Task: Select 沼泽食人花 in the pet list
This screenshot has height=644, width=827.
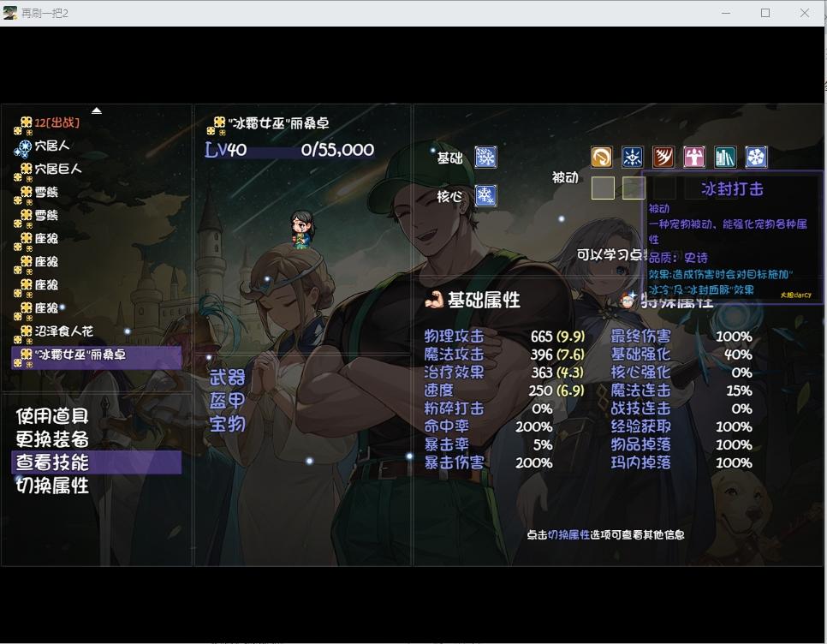Action: (64, 331)
